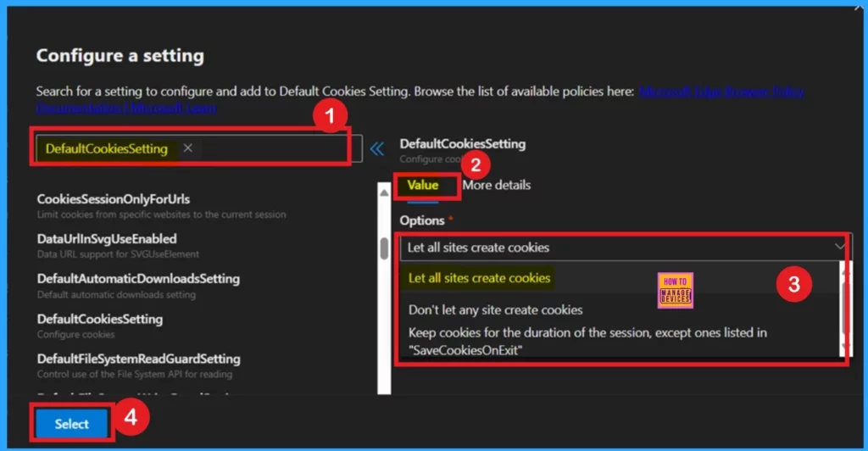Click the 'Limit cookies from specific websites' description
The height and width of the screenshot is (451, 868).
click(162, 214)
